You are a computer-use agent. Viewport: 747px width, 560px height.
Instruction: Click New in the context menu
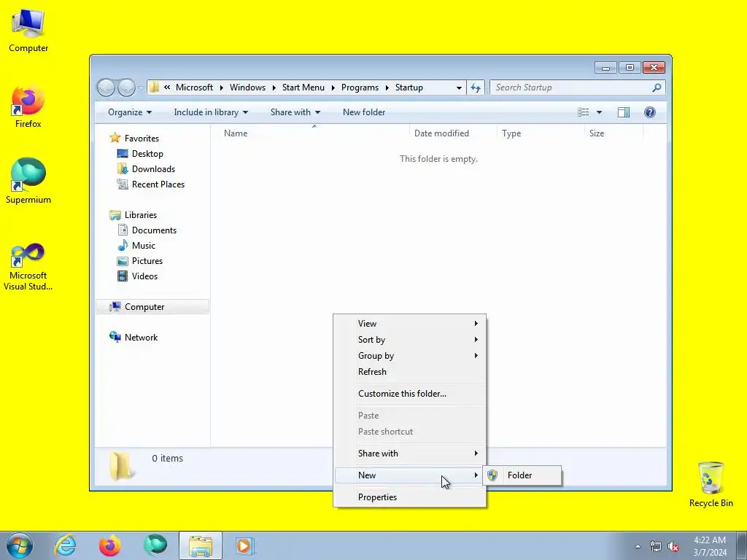pyautogui.click(x=410, y=475)
